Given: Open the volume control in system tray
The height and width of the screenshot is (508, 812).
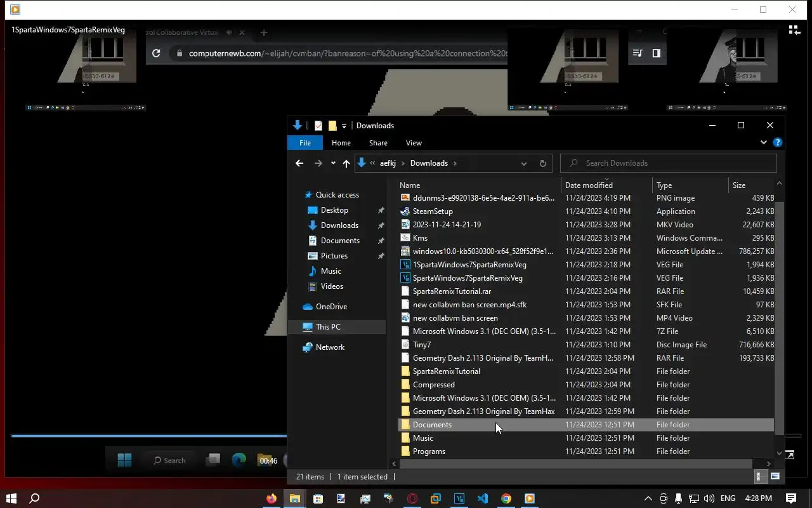Looking at the screenshot, I should coord(709,498).
